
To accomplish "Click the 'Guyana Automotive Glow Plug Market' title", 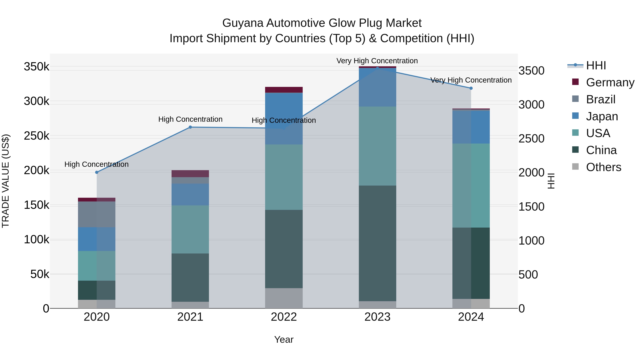I will click(322, 23).
